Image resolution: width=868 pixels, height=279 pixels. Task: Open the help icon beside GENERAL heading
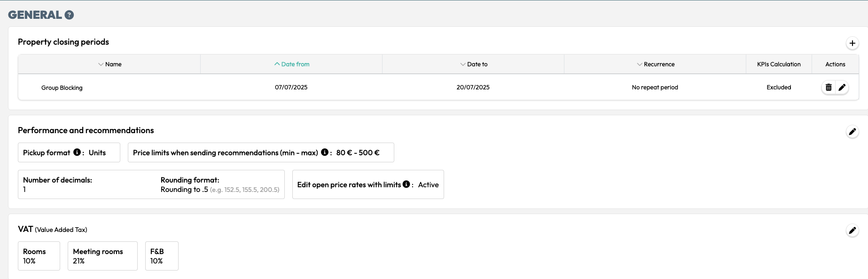(69, 15)
